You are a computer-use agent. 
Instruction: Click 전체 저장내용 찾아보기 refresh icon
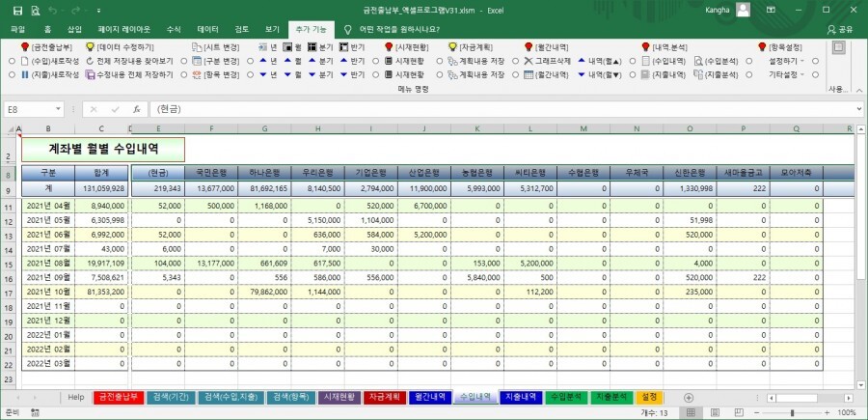click(91, 61)
